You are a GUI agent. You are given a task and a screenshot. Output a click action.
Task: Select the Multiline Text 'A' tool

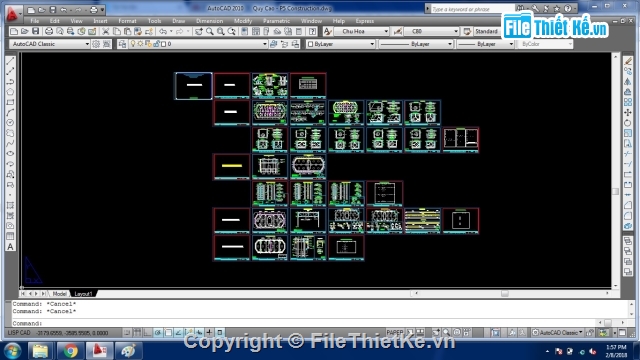coord(10,247)
